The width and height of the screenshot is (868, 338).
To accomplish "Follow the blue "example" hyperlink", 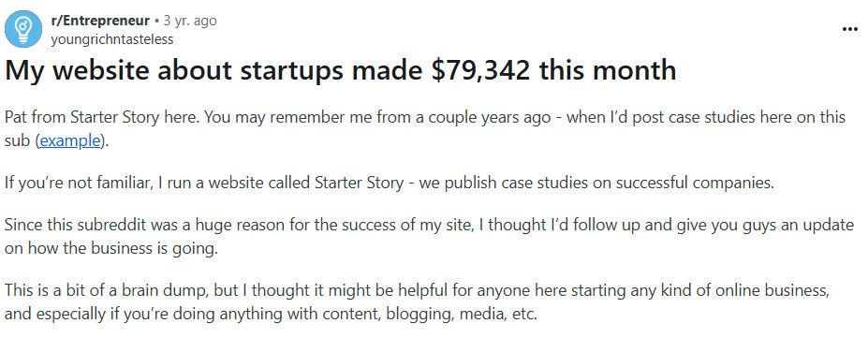I will coord(69,141).
